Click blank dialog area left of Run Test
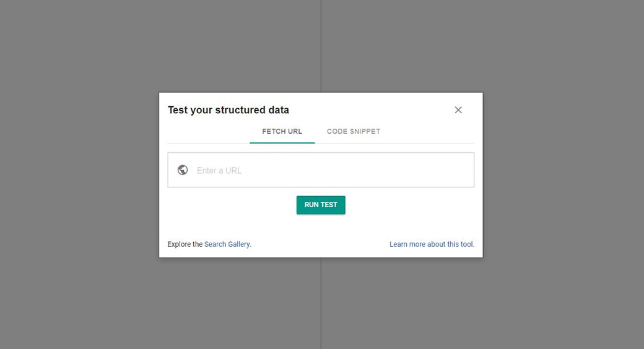644x349 pixels. click(x=229, y=205)
